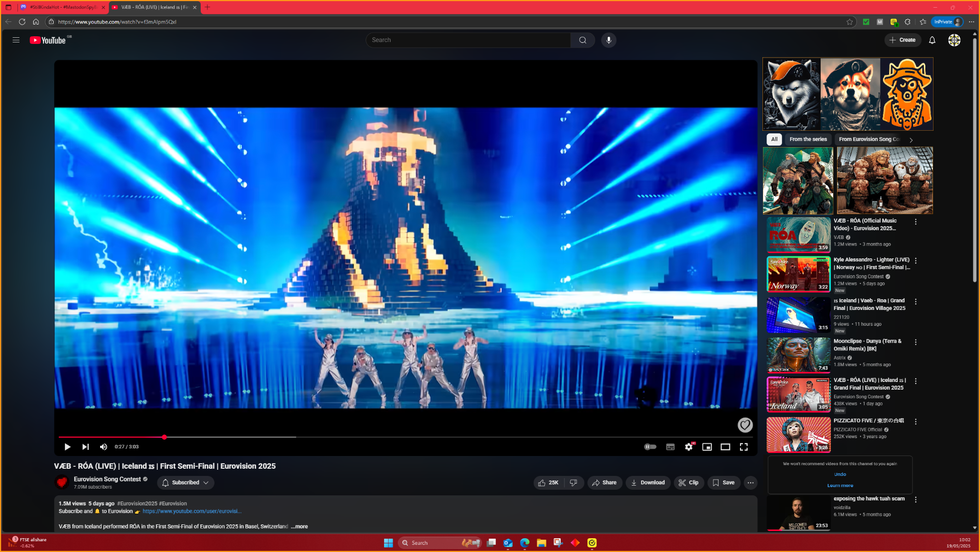The image size is (980, 552).
Task: Play the video
Action: point(67,447)
